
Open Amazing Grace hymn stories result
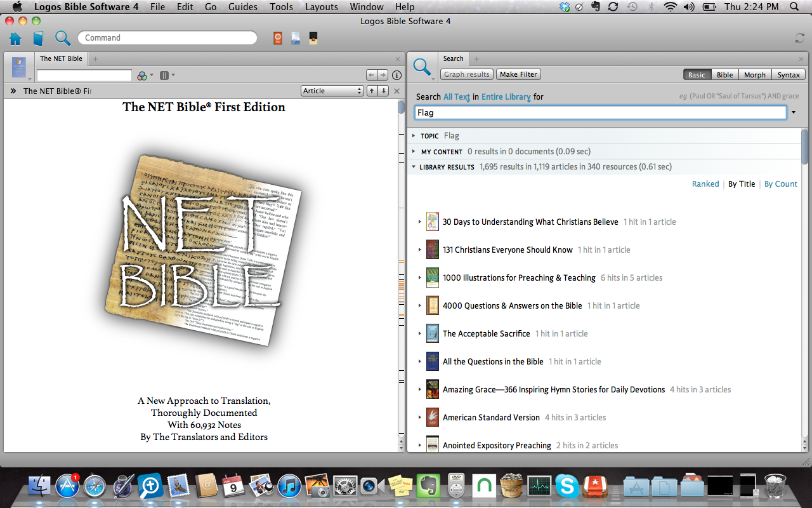tap(554, 389)
